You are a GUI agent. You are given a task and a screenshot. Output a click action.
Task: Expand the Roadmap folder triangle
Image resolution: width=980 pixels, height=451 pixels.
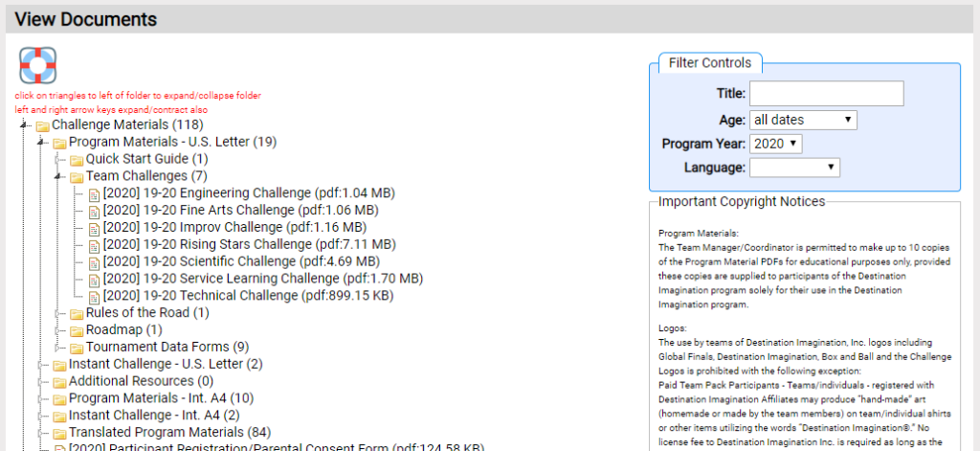tap(58, 329)
